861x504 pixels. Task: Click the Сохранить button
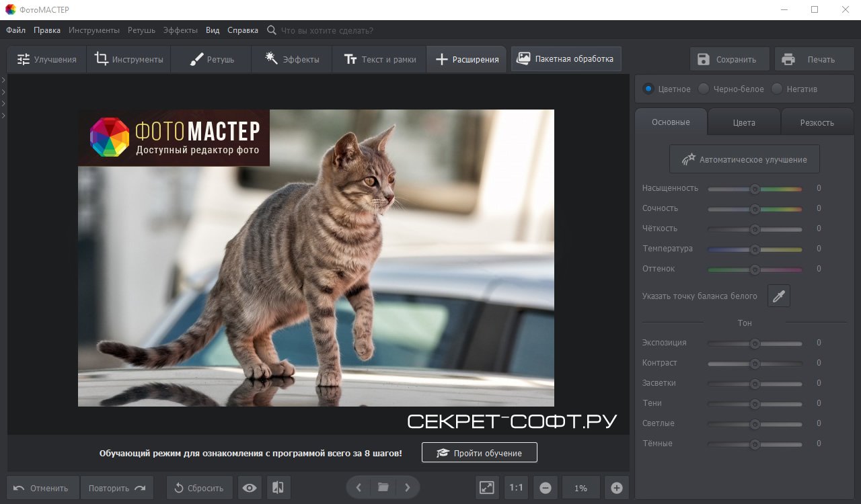pyautogui.click(x=730, y=59)
